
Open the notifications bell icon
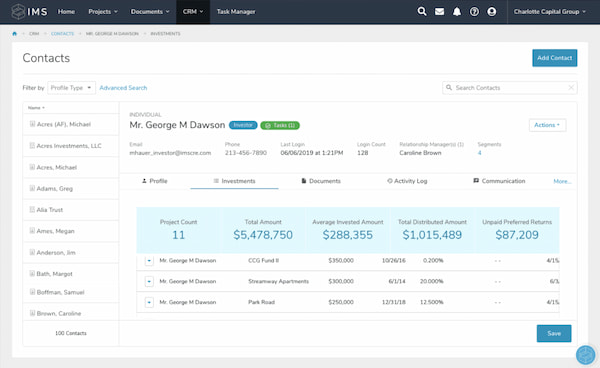[x=457, y=11]
